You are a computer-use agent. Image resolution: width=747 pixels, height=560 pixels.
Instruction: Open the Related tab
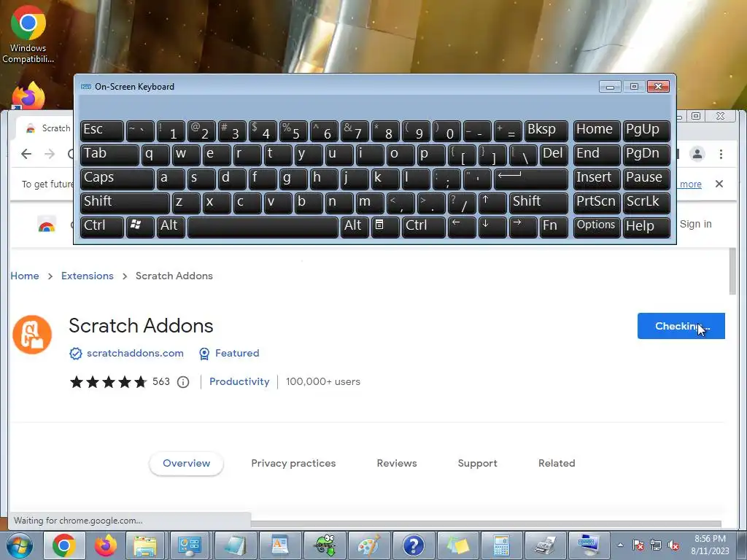tap(557, 463)
